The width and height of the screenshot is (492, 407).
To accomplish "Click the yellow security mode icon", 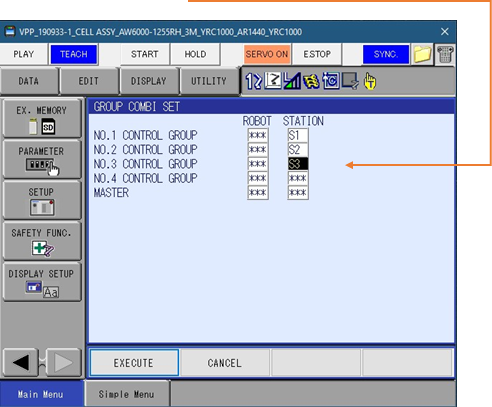I will coord(311,81).
